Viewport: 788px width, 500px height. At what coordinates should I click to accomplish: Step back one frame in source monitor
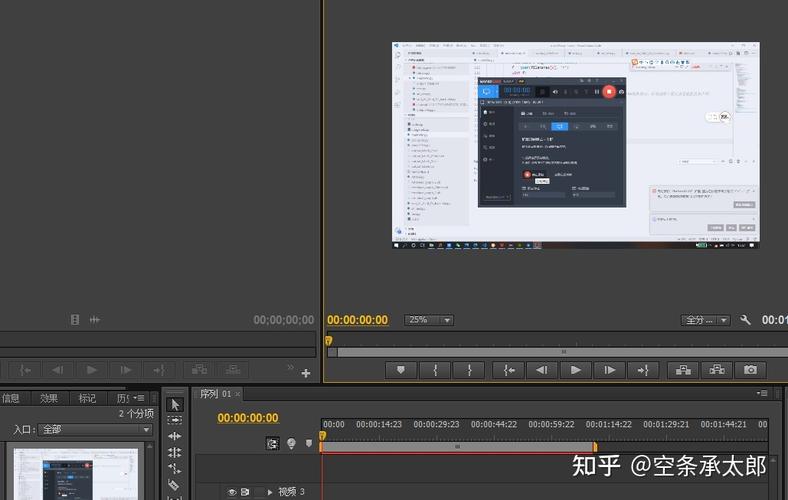(58, 370)
